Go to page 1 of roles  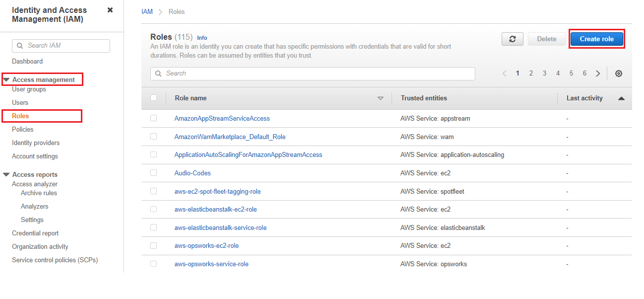pyautogui.click(x=517, y=74)
